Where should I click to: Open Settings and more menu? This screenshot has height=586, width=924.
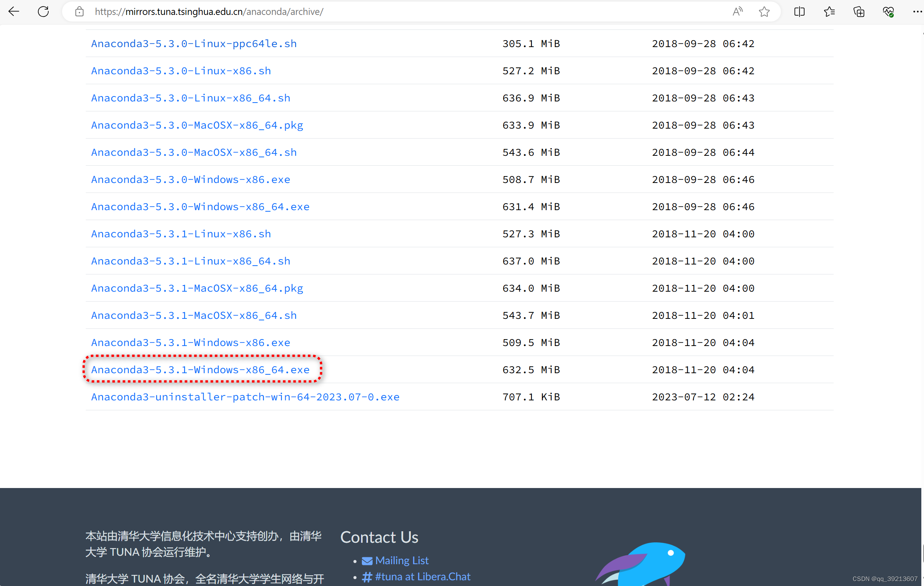(x=916, y=11)
